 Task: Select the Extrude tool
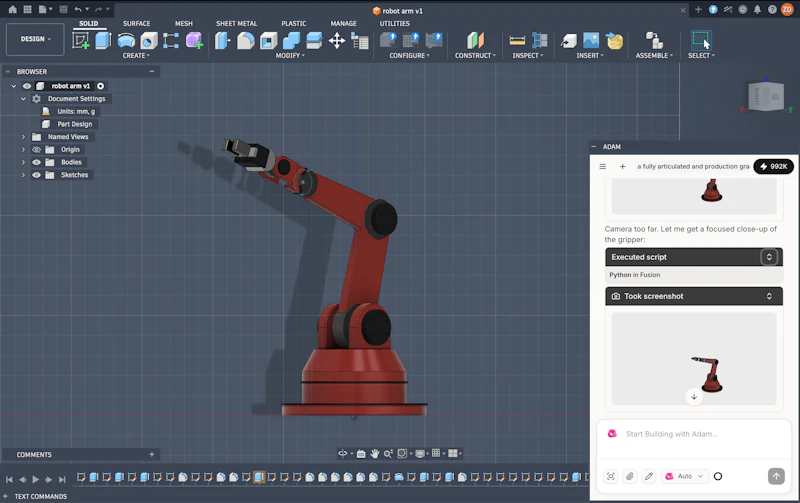104,40
